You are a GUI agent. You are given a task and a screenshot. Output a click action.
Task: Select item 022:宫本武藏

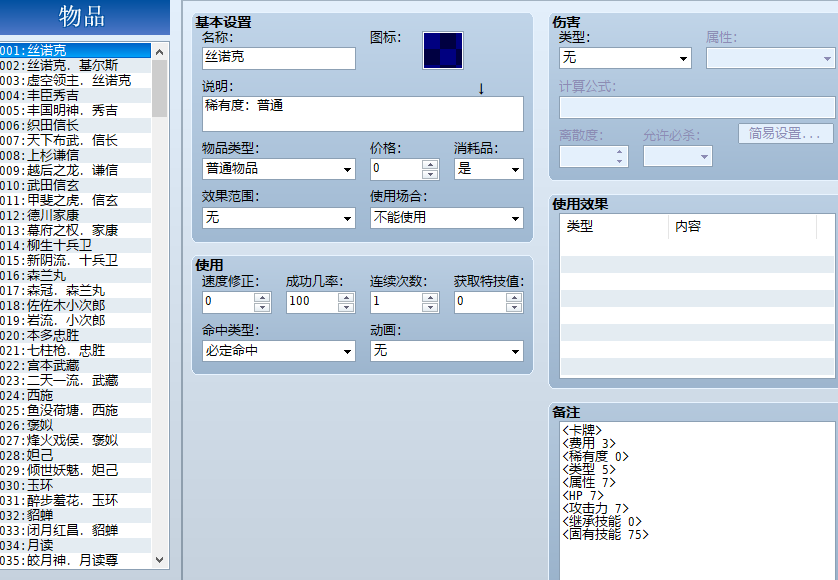[75, 365]
